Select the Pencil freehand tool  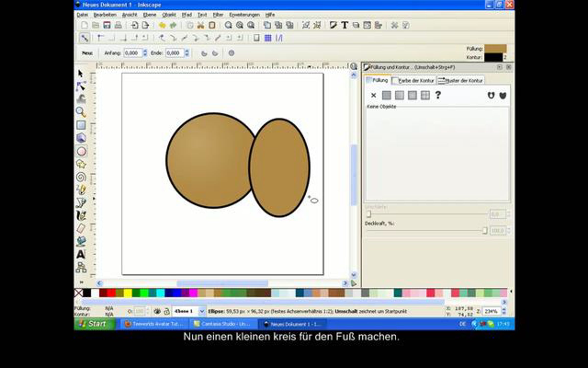click(x=81, y=190)
